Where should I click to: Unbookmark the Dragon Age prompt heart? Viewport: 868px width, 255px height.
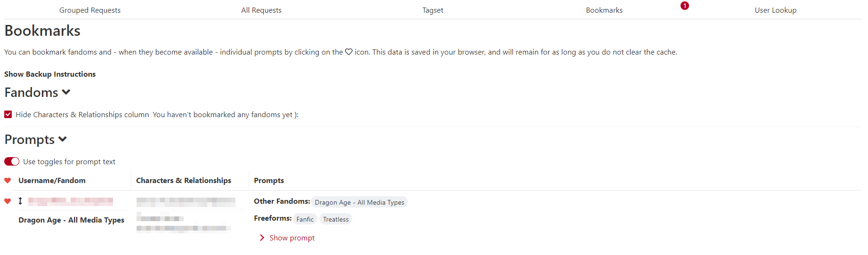coord(8,201)
